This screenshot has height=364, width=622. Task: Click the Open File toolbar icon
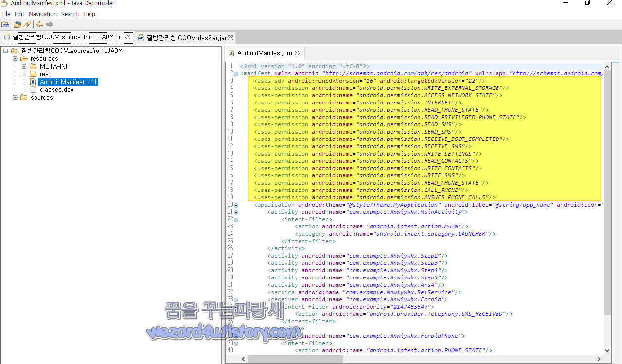[x=5, y=24]
